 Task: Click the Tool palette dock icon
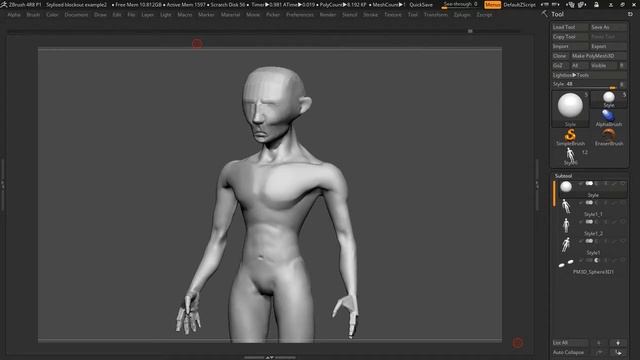pos(631,14)
